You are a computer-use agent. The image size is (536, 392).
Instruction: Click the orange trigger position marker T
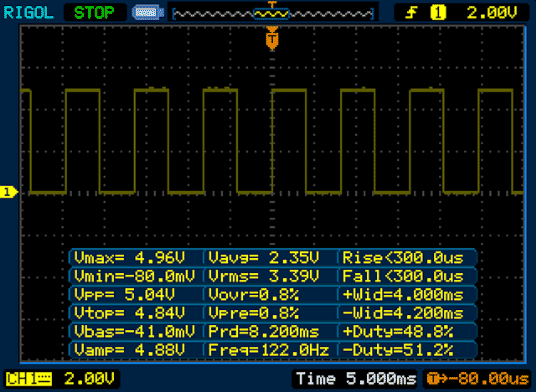(272, 39)
